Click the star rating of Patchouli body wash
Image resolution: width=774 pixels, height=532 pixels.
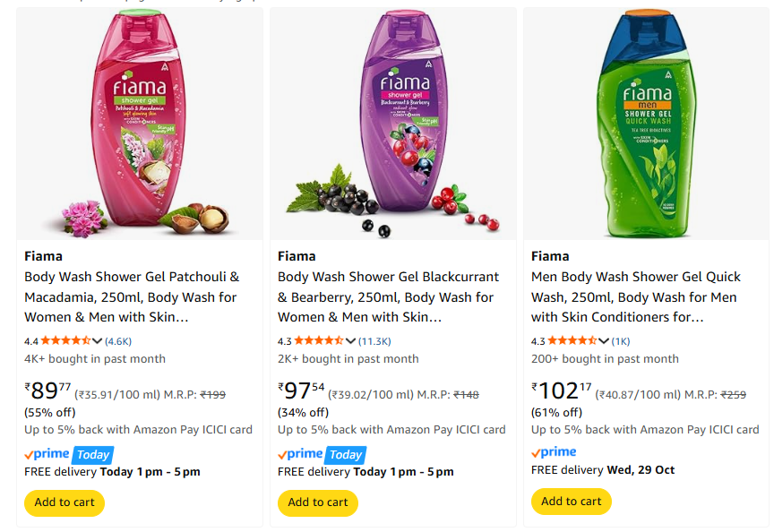coord(64,340)
